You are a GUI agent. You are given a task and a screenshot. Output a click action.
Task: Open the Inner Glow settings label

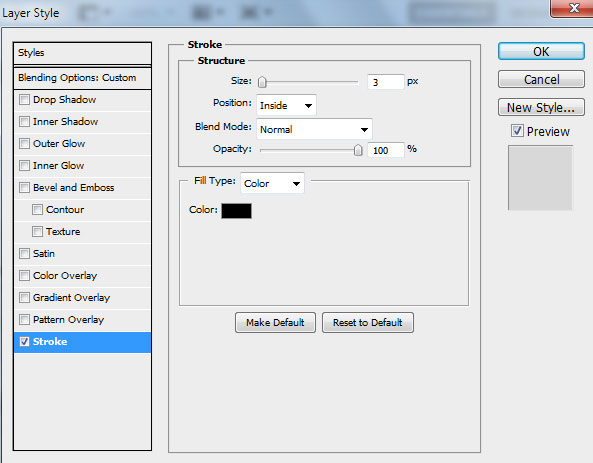pos(58,165)
